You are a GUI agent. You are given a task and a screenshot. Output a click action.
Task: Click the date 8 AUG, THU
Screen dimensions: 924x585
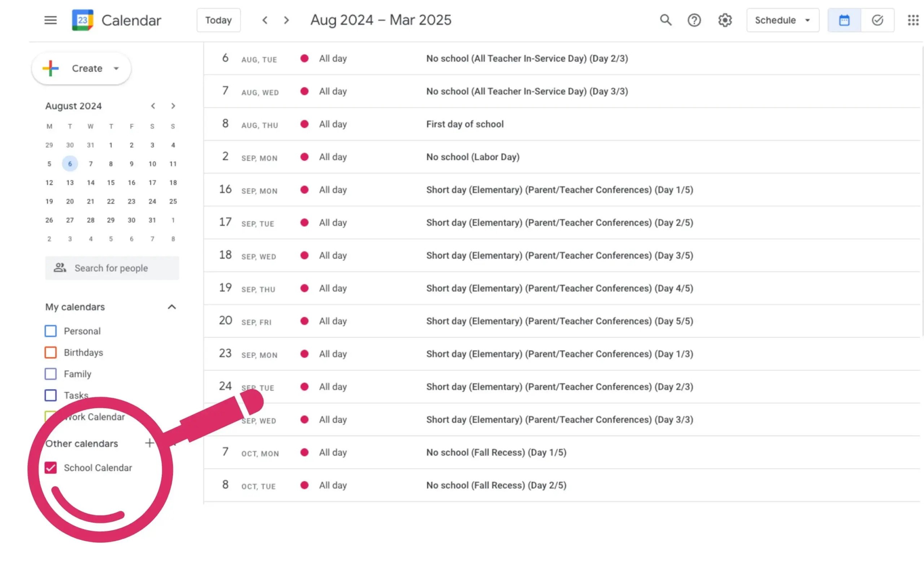point(250,124)
